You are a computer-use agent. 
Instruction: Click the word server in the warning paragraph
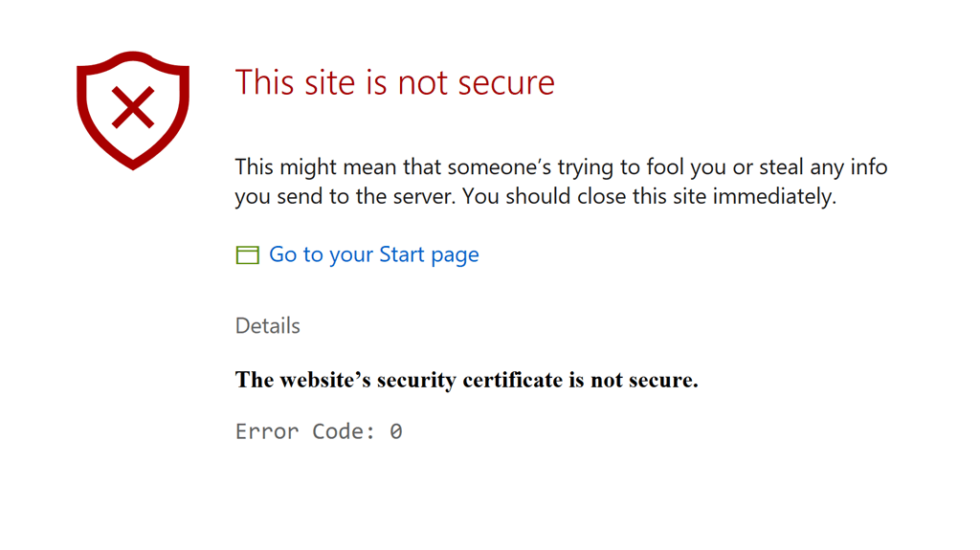pos(430,196)
